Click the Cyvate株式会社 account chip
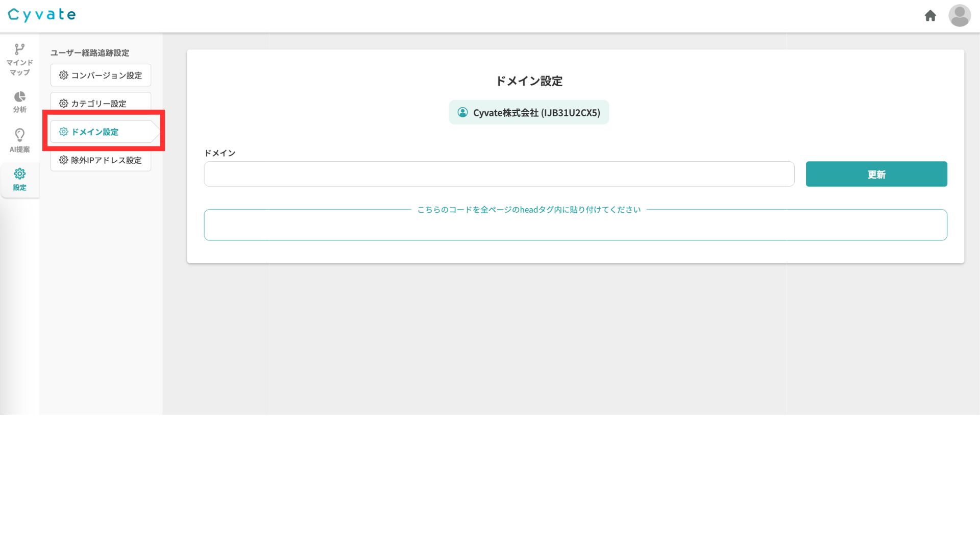The width and height of the screenshot is (980, 551). [529, 113]
